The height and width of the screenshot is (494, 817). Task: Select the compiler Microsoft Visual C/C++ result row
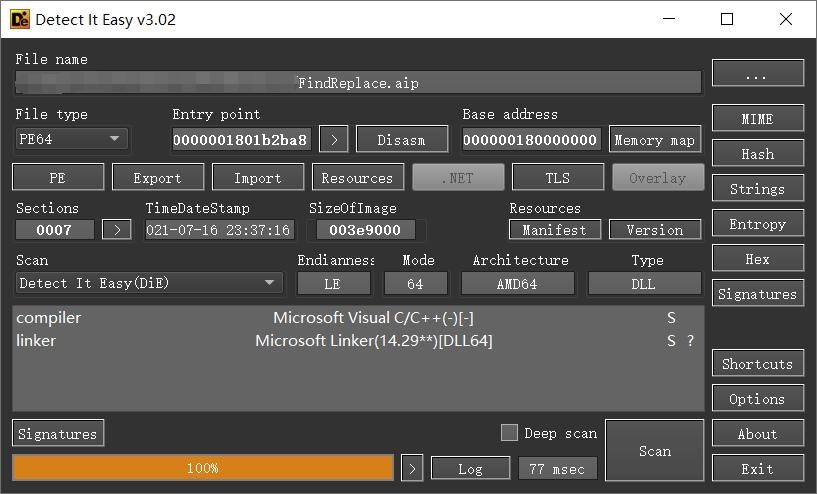358,317
